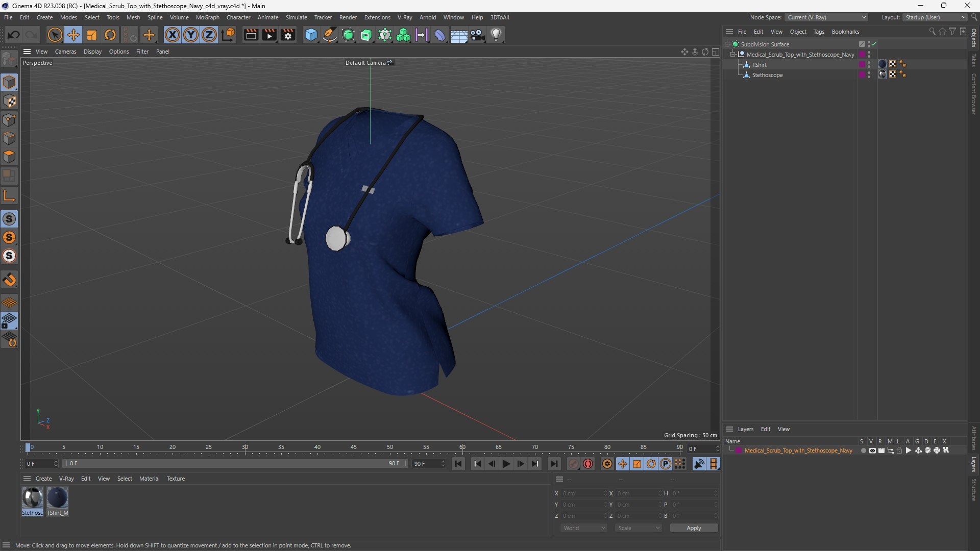Screen dimensions: 980x551
Task: Switch to Polygons mode icon
Action: coord(9,157)
